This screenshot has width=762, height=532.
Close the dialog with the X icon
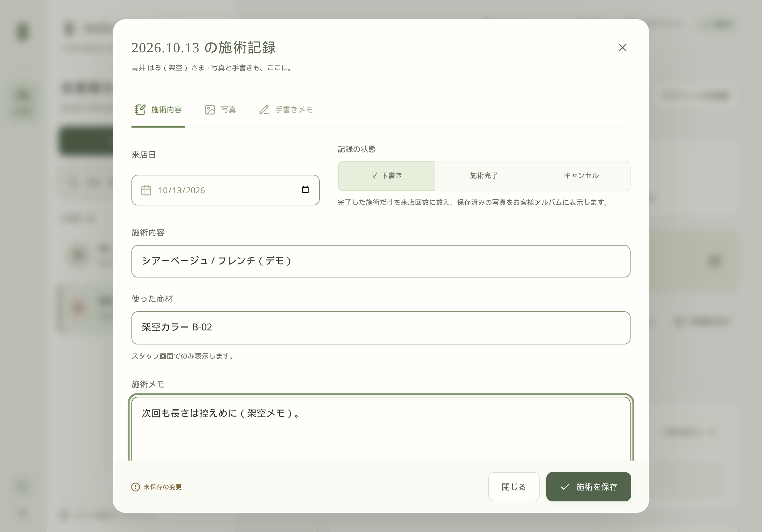click(622, 48)
